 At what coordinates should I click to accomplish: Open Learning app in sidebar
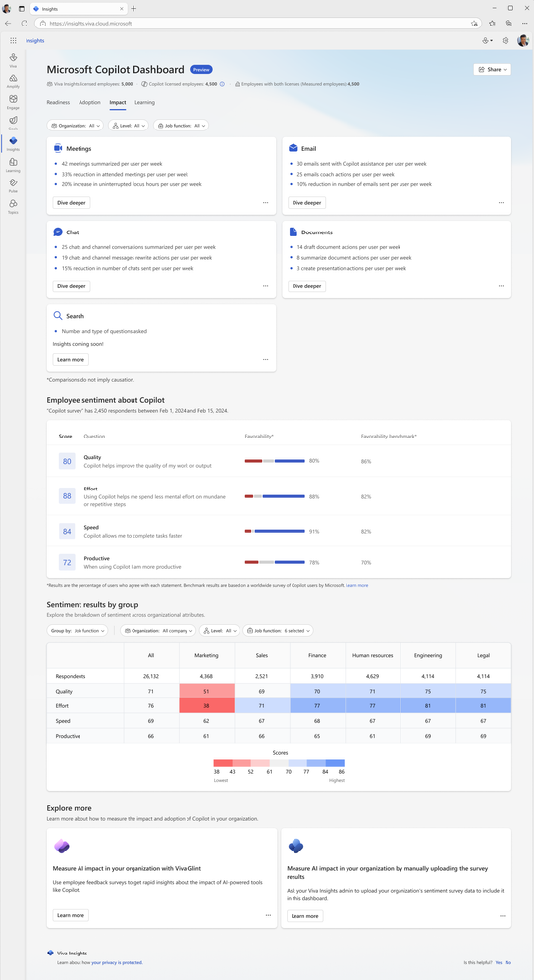pyautogui.click(x=13, y=165)
